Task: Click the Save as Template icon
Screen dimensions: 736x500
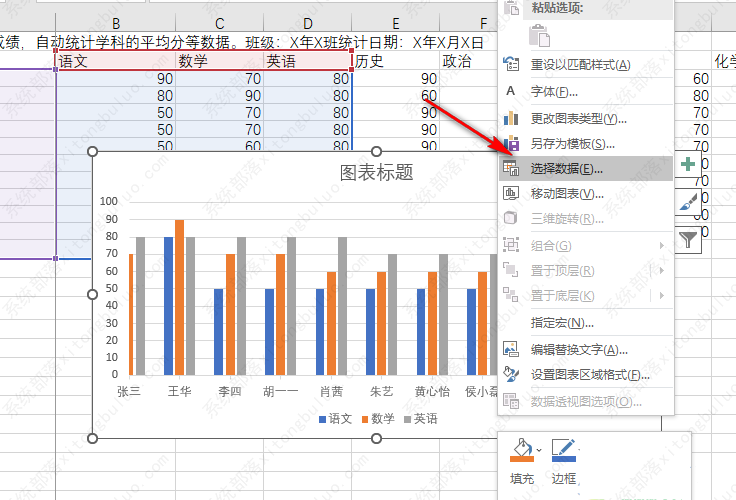Action: 511,143
